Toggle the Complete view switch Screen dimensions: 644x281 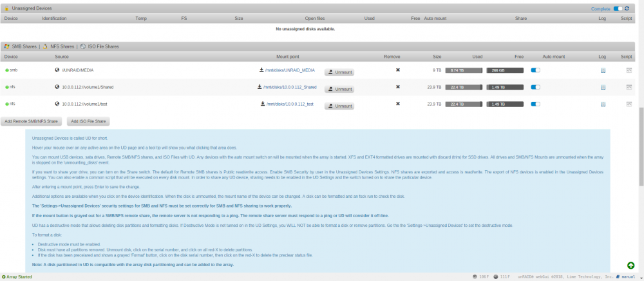pyautogui.click(x=618, y=8)
